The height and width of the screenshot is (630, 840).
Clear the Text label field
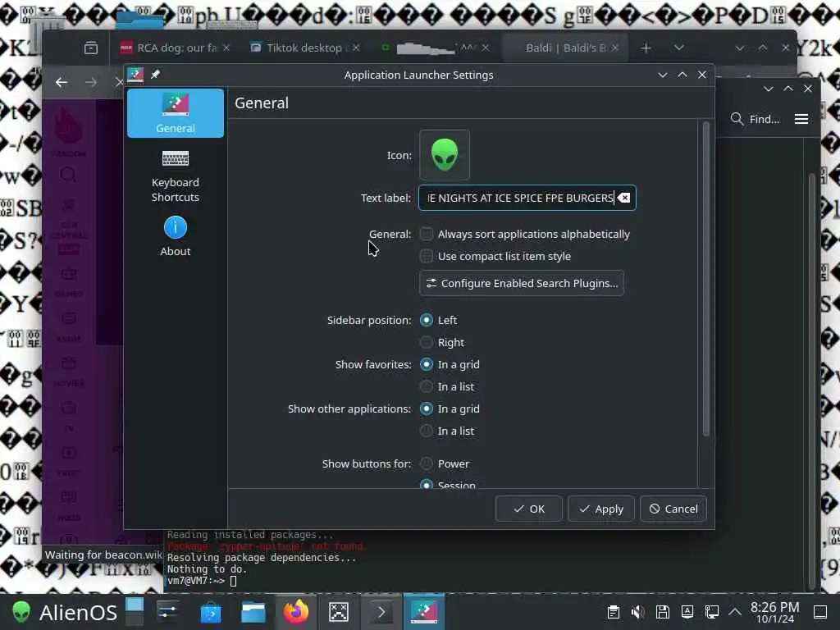(x=624, y=198)
